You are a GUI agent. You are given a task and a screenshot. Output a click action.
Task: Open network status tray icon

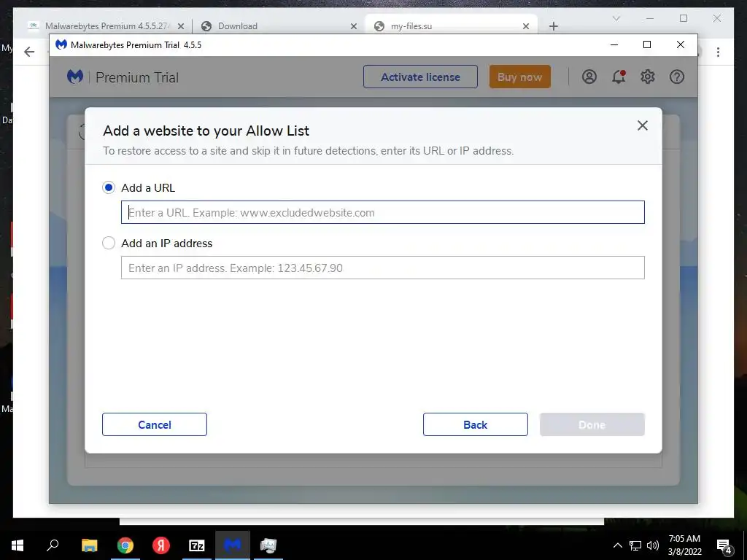pos(635,545)
